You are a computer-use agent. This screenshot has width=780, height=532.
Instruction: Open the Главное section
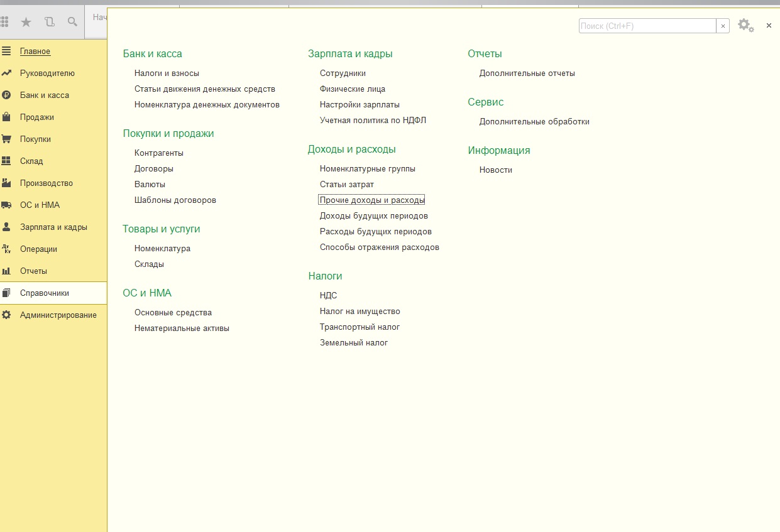point(35,52)
